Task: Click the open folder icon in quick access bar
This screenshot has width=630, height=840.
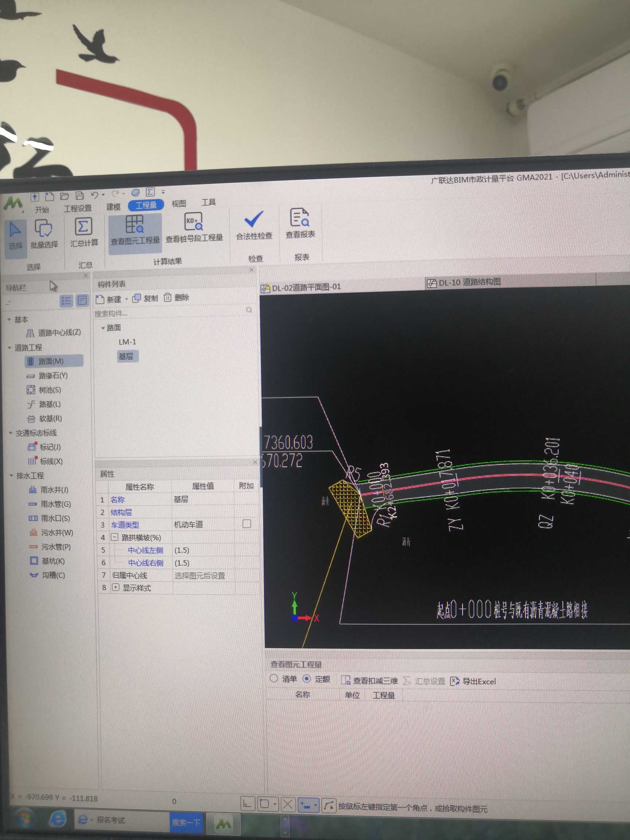Action: [x=65, y=196]
